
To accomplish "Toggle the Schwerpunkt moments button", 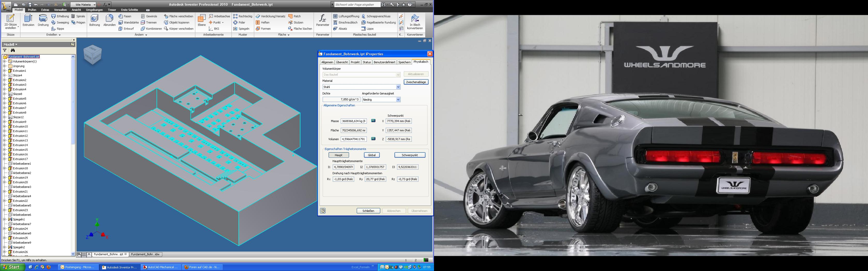I will (x=410, y=155).
